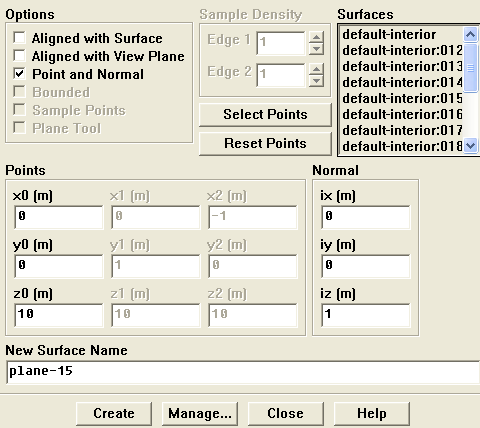The height and width of the screenshot is (428, 480).
Task: Click the iy (m) normal field
Action: click(x=366, y=266)
